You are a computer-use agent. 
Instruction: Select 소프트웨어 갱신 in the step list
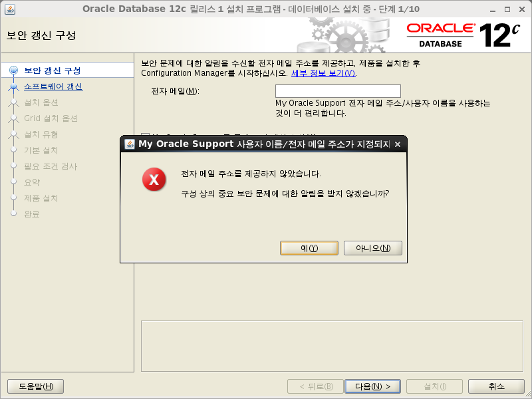coord(53,86)
